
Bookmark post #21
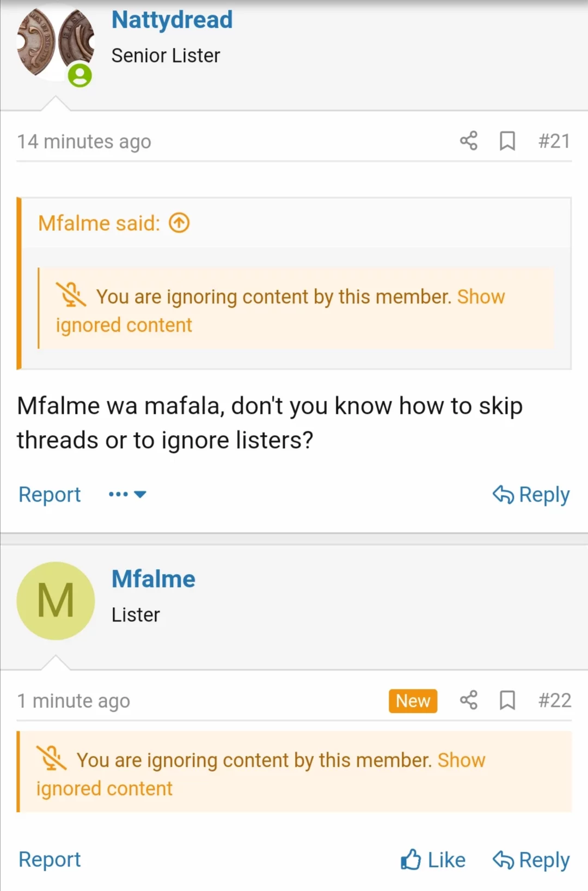point(507,141)
